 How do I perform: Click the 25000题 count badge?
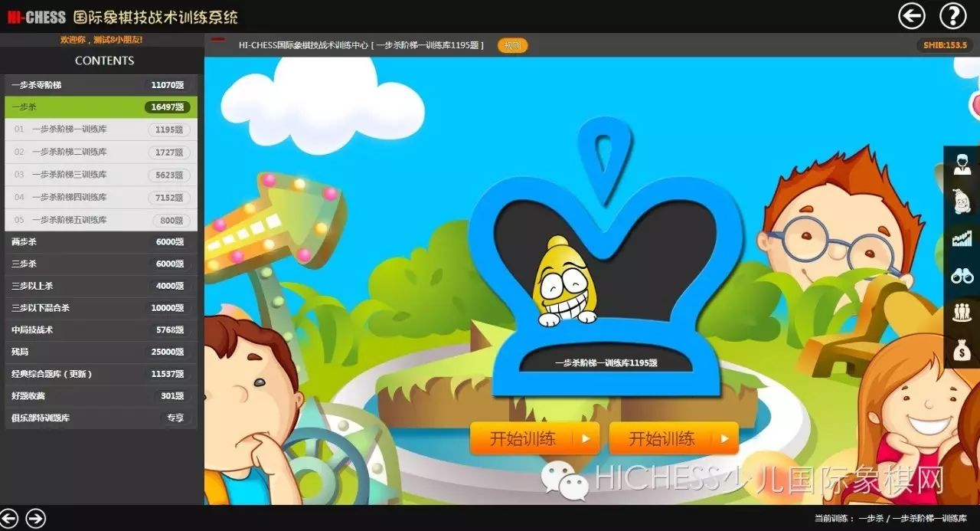point(168,352)
